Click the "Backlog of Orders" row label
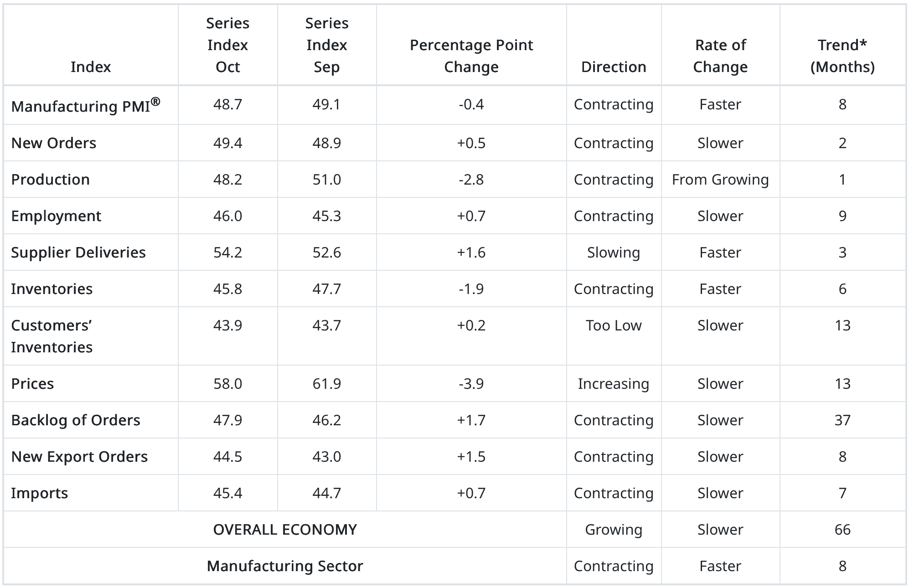This screenshot has width=909, height=588. [76, 420]
